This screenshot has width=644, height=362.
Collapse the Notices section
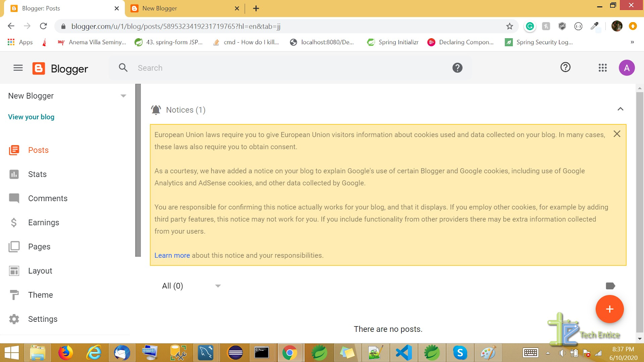click(620, 109)
